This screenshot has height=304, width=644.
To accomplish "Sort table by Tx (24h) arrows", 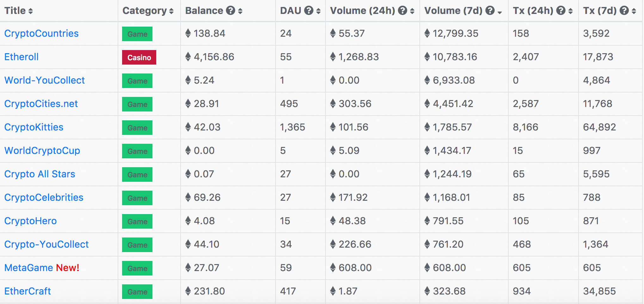I will (x=571, y=11).
